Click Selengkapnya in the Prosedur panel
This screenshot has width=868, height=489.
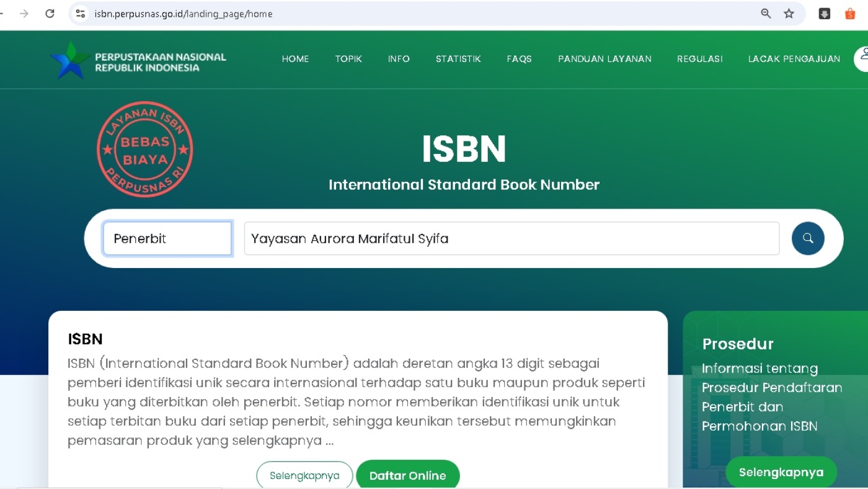pos(781,472)
